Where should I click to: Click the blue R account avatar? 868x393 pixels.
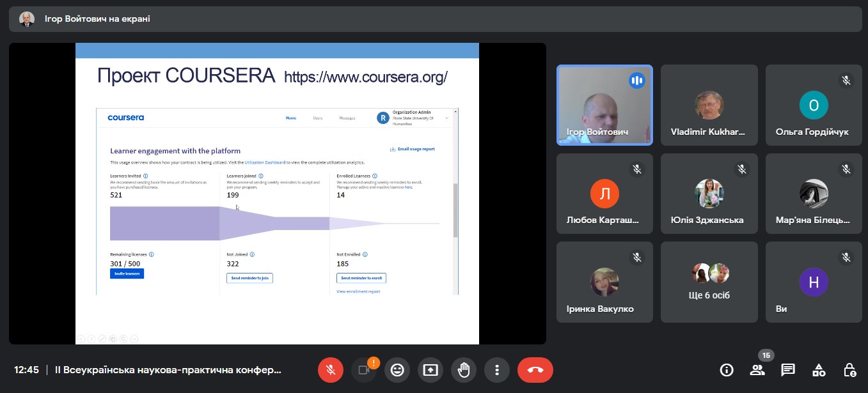pyautogui.click(x=383, y=118)
